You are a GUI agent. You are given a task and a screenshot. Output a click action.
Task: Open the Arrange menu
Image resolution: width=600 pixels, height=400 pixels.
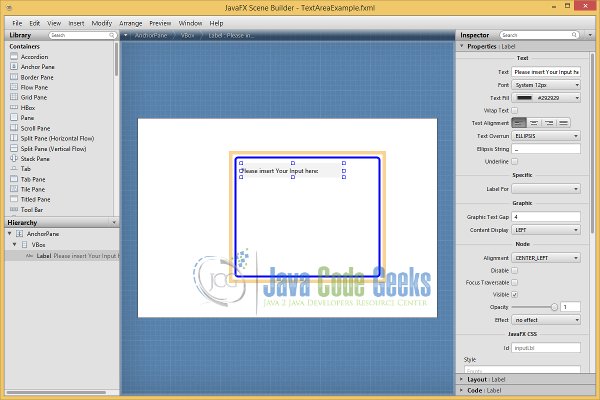point(131,23)
